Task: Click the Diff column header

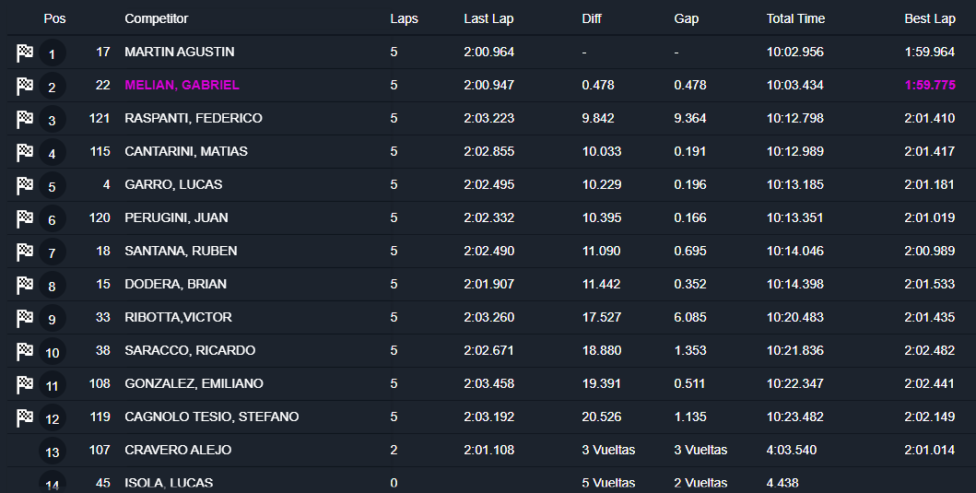Action: [592, 19]
